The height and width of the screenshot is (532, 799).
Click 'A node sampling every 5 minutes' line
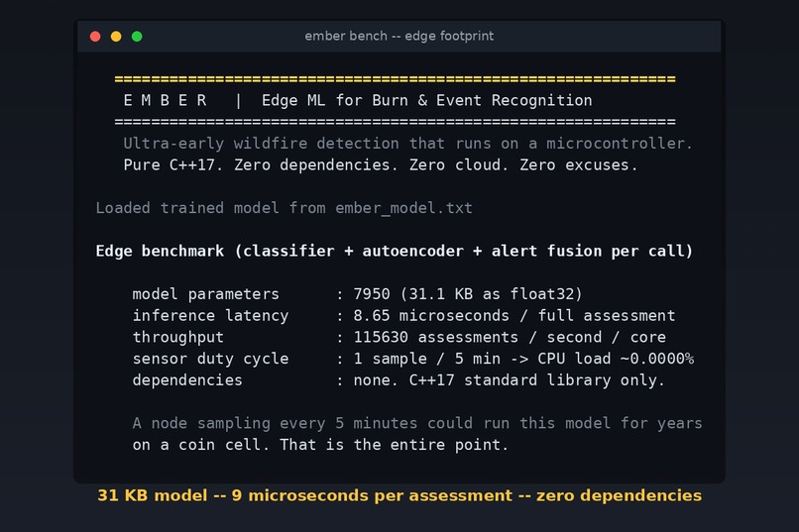point(417,423)
